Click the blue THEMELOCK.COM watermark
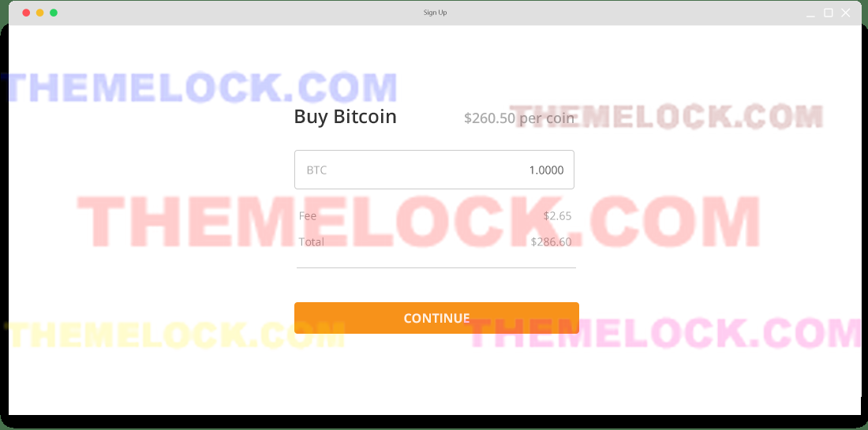This screenshot has width=868, height=430. [x=200, y=88]
